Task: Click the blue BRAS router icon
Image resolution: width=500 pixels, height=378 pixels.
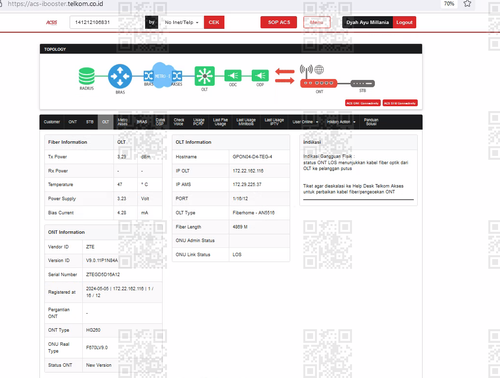Action: tap(120, 76)
